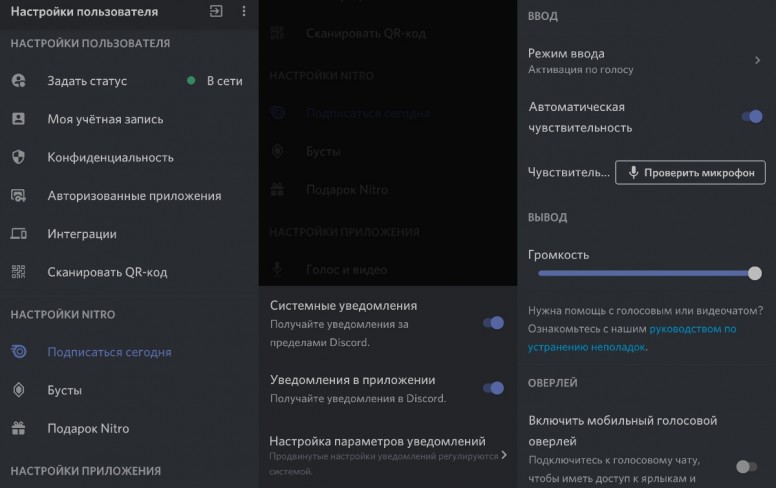776x488 pixels.
Task: Toggle Автоматическая чувствительность switch
Action: (x=752, y=117)
